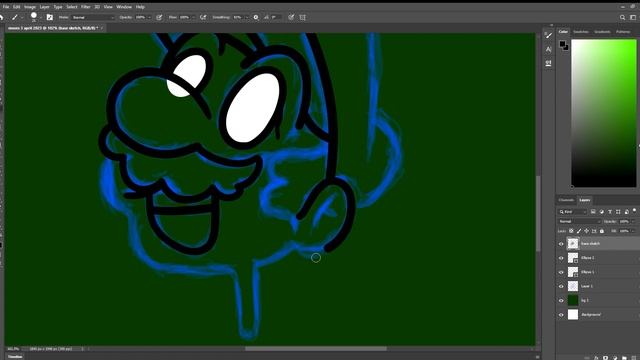Open the Flow dropdown arrow
This screenshot has width=640, height=360.
point(193,18)
